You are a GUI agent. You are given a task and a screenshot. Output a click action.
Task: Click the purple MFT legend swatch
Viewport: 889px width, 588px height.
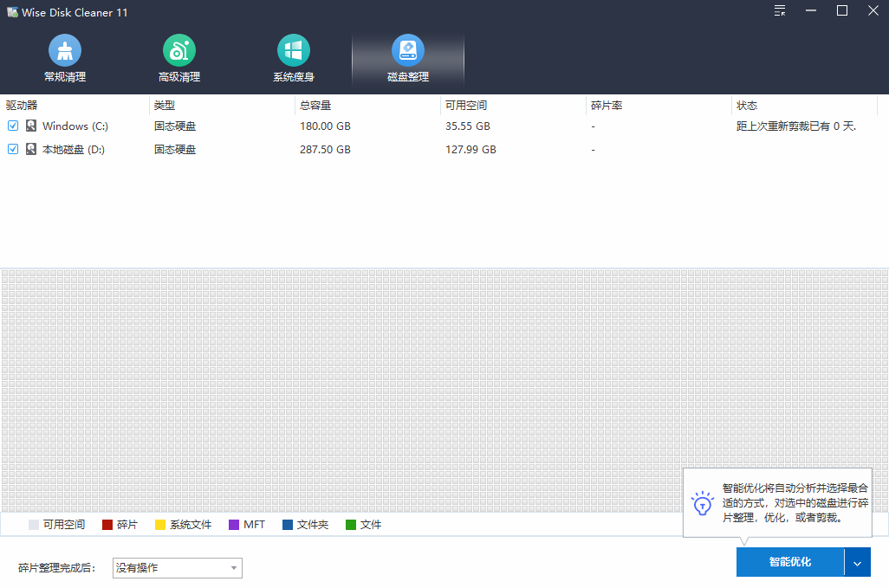[x=234, y=525]
